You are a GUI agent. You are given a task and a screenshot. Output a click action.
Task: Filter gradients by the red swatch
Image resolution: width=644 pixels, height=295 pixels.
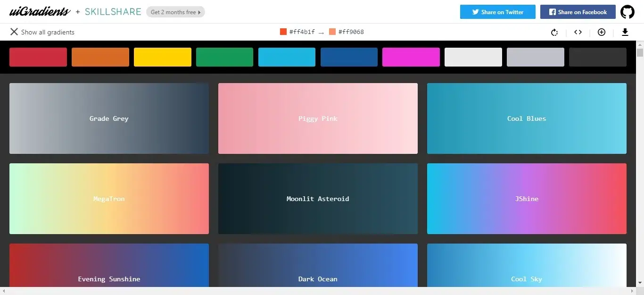click(x=38, y=57)
